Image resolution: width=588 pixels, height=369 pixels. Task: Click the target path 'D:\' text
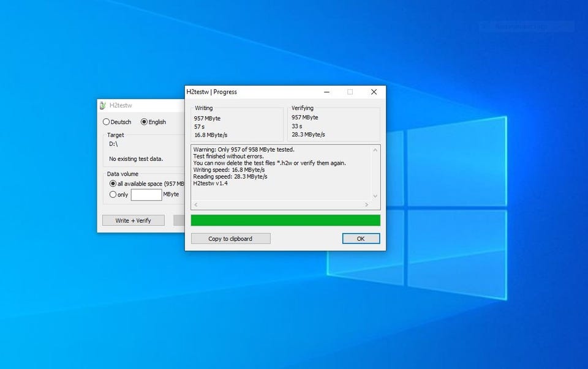pyautogui.click(x=113, y=144)
